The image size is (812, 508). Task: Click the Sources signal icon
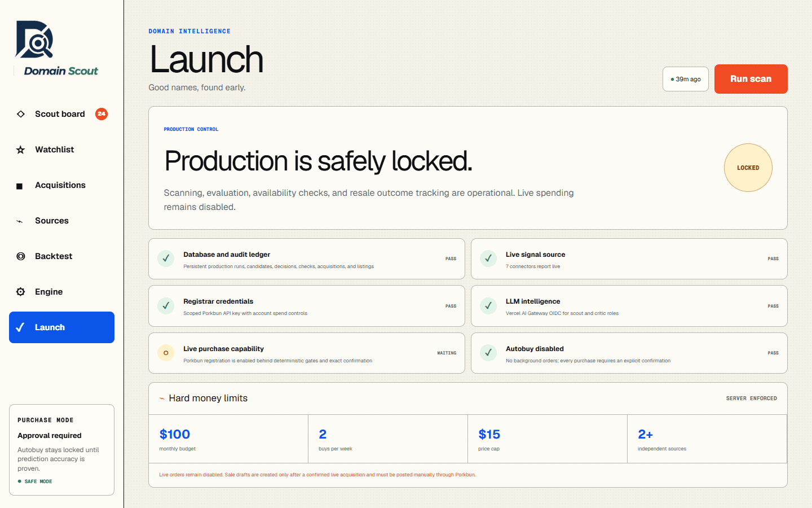20,221
